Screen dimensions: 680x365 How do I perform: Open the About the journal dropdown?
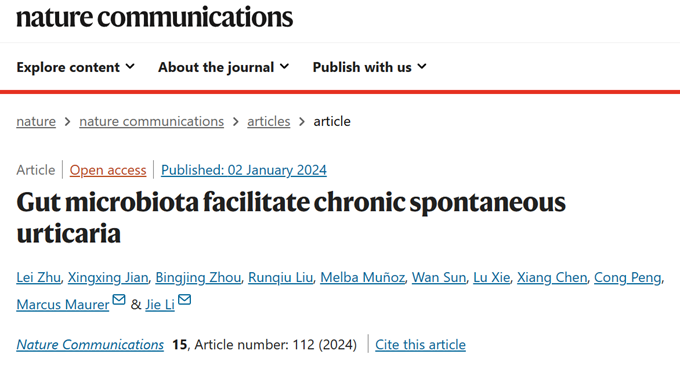[223, 67]
